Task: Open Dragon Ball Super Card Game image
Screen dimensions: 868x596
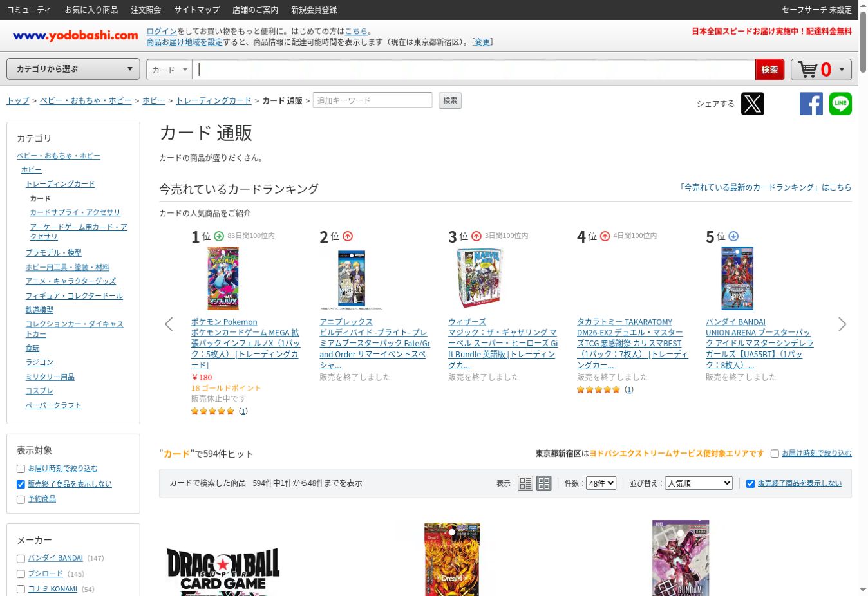Action: pos(223,572)
